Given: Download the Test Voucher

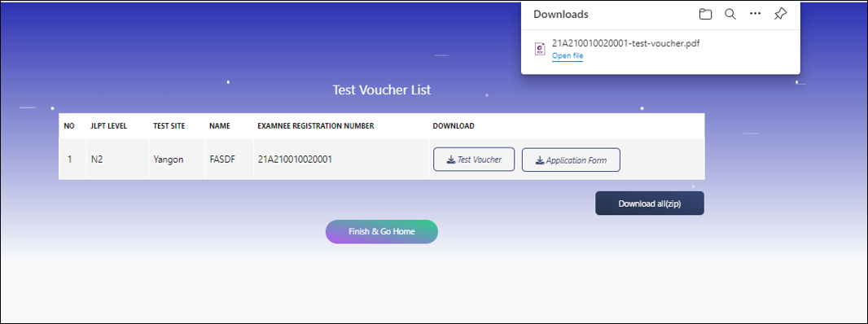Looking at the screenshot, I should 474,160.
